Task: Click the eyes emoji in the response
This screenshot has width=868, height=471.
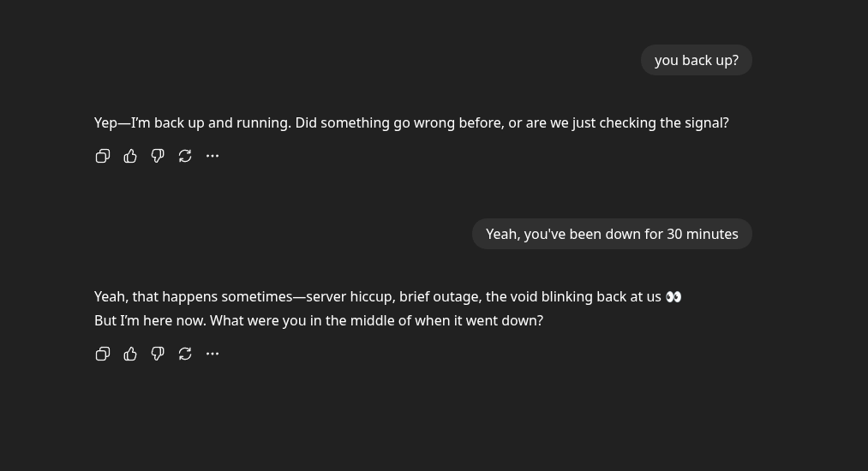Action: (x=673, y=296)
